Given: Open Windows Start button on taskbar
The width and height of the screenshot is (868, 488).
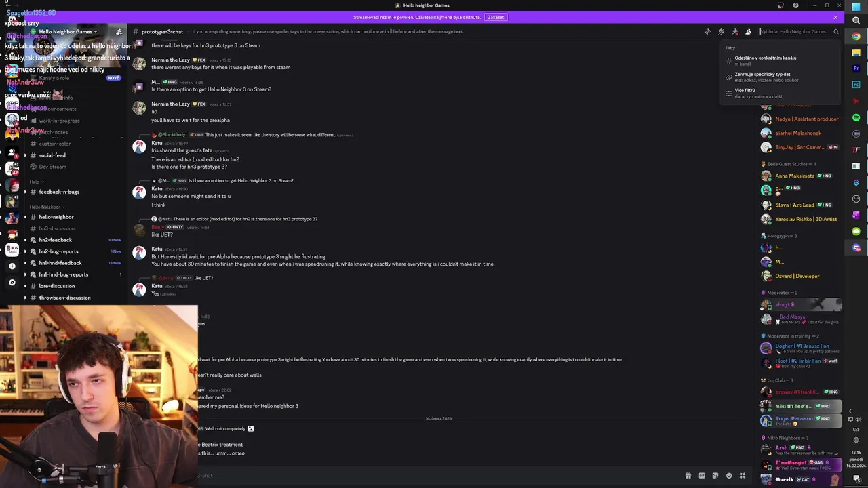Looking at the screenshot, I should (x=856, y=7).
